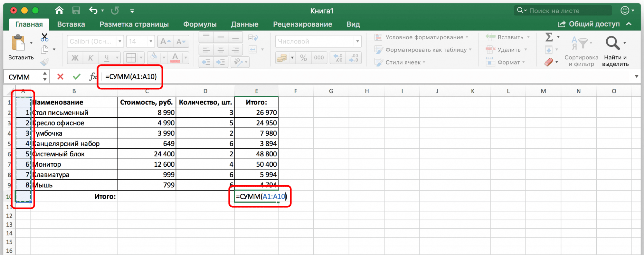Open the Calibri font name dropdown
Viewport: 644px width, 255px height.
pyautogui.click(x=120, y=42)
